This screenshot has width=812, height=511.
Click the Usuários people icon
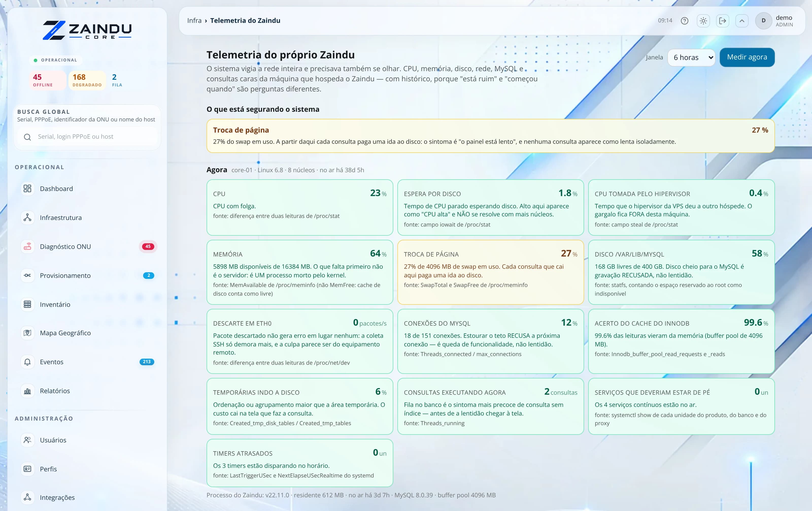pyautogui.click(x=27, y=440)
